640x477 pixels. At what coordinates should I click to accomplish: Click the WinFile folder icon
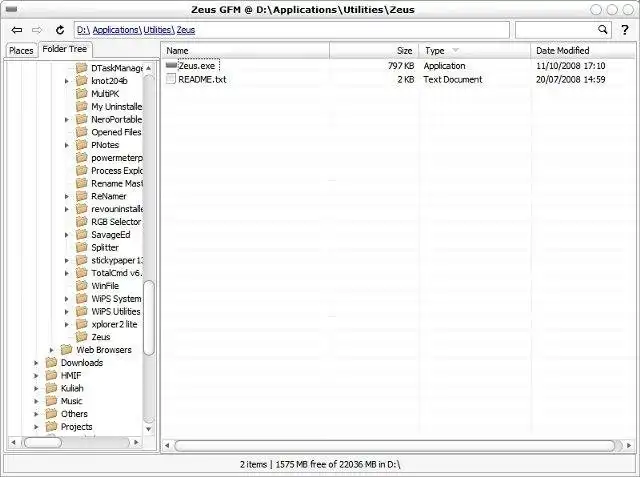click(x=82, y=286)
